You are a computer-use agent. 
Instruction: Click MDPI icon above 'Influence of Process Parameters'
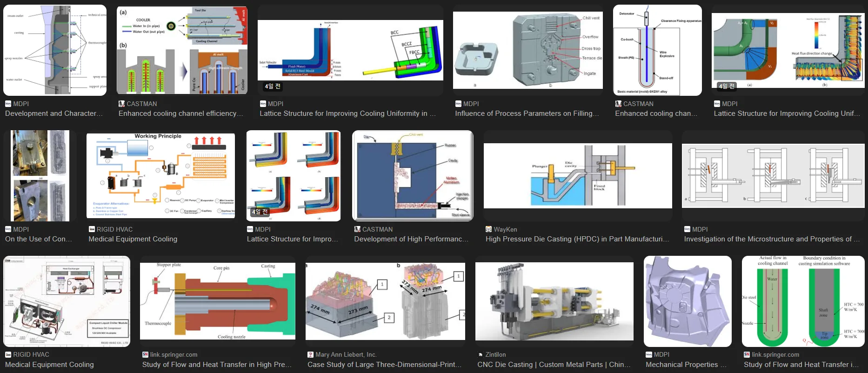coord(458,104)
